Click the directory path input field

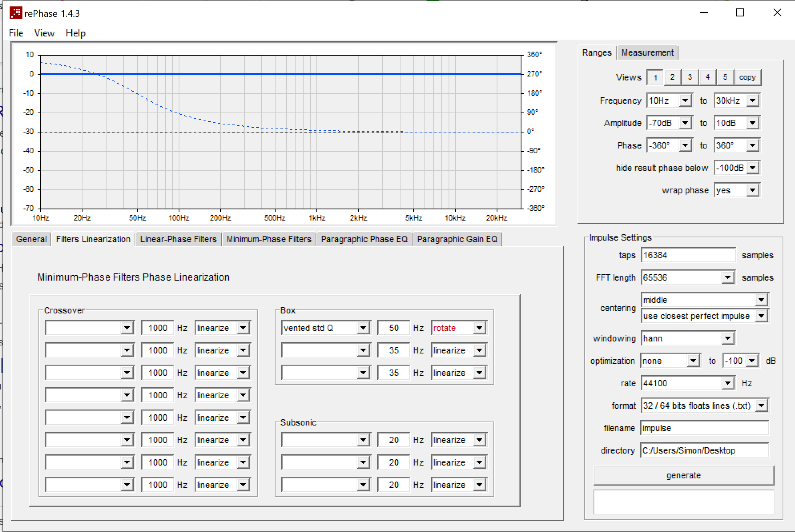[704, 450]
